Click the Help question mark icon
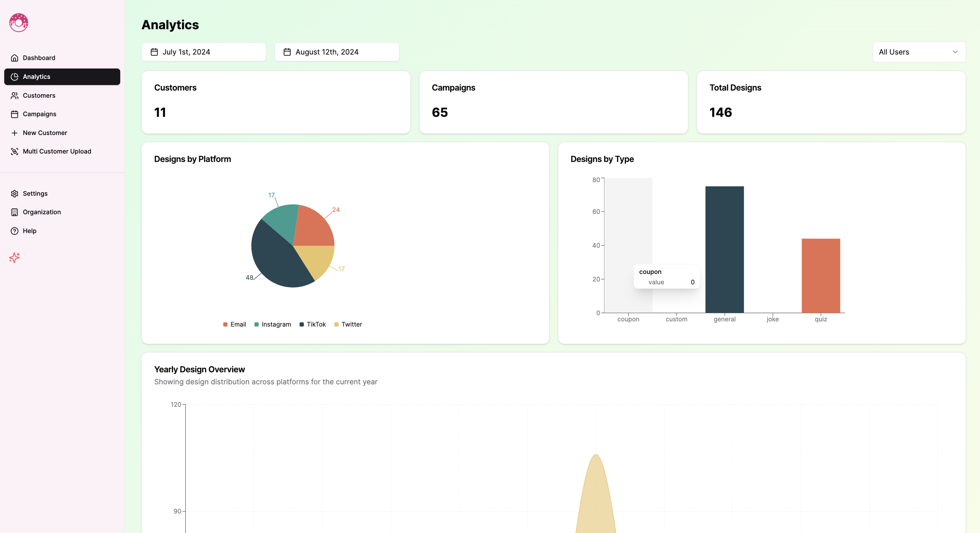Screen dimensions: 980x533 [14, 231]
